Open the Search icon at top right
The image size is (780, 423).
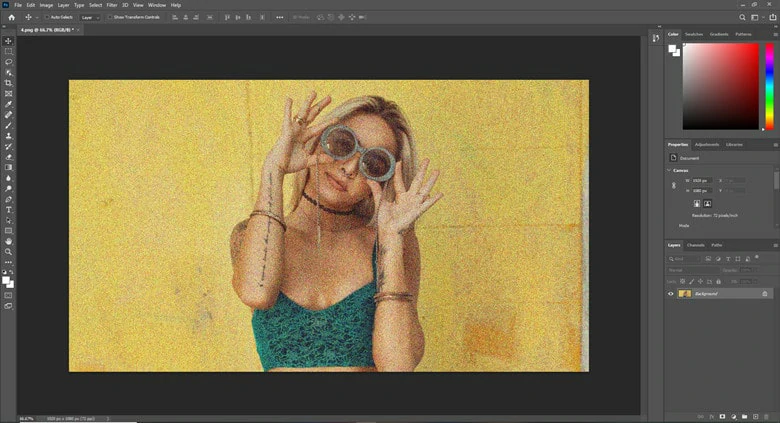coord(742,17)
